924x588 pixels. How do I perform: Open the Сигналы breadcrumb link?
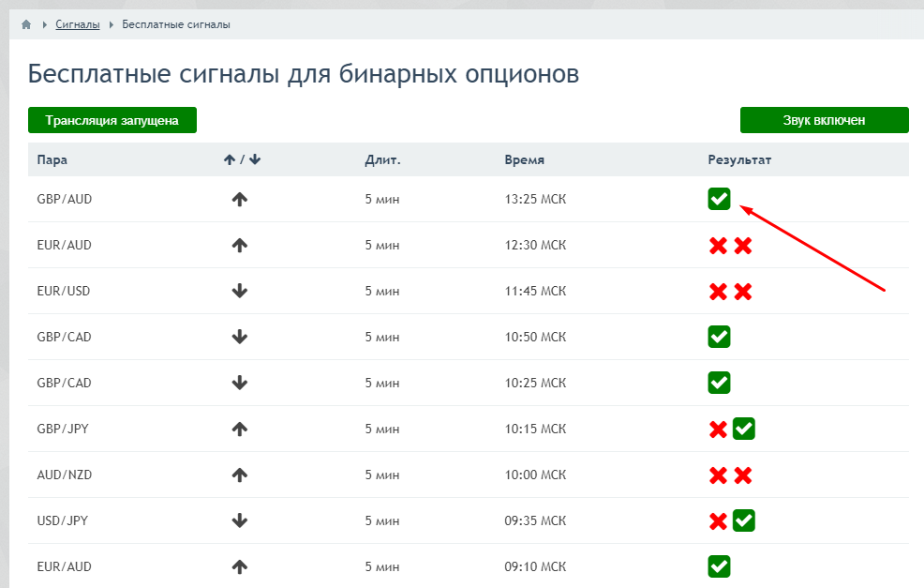point(77,24)
